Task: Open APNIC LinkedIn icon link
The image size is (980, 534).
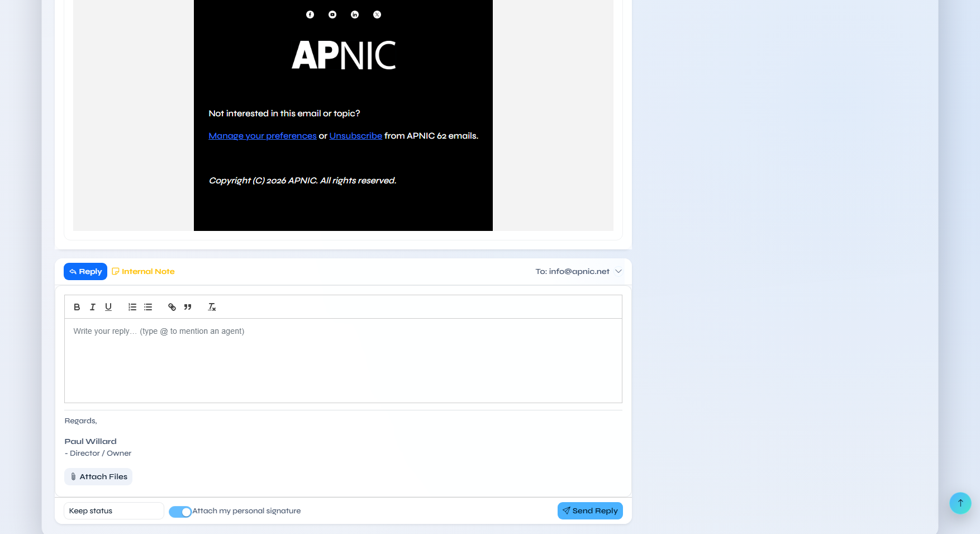Action: pyautogui.click(x=355, y=15)
